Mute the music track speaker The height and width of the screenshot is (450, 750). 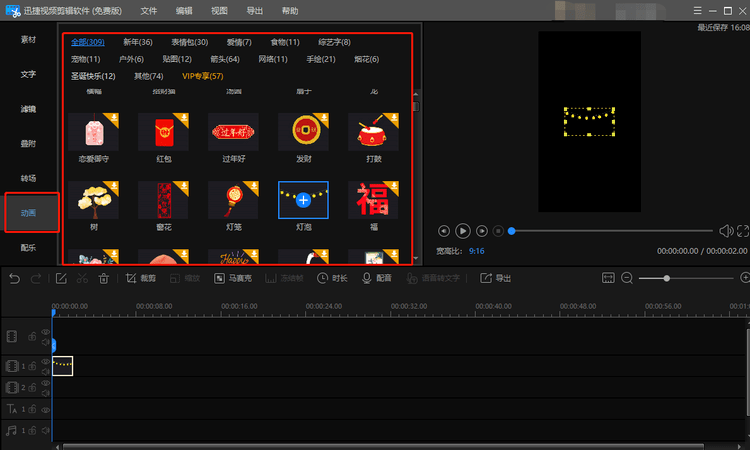point(45,431)
